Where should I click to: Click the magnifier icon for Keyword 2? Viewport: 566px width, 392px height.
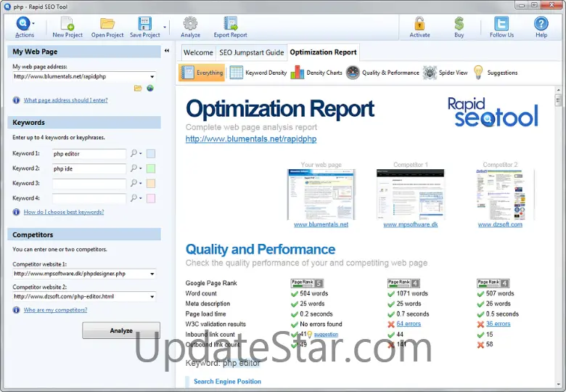[134, 168]
